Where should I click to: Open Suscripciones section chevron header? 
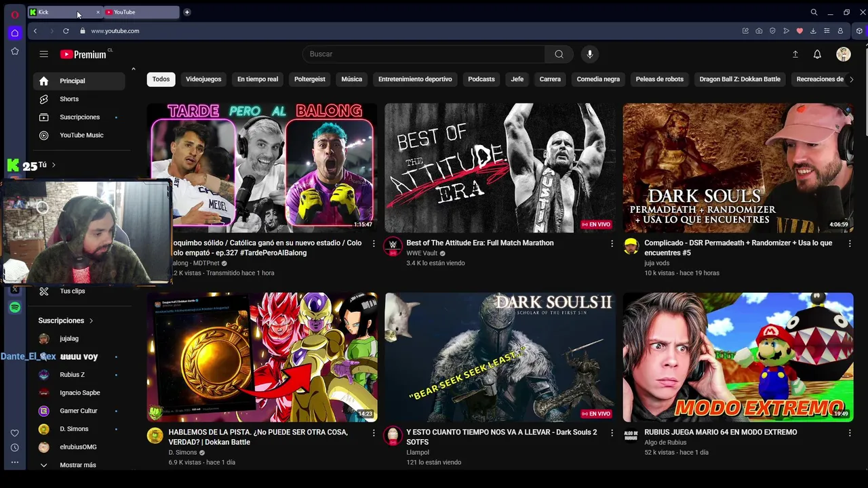[x=66, y=321]
